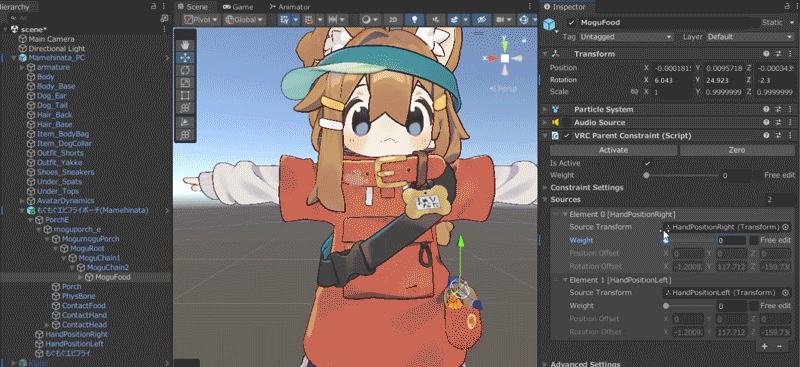Screen dimensions: 800x367
Task: Toggle the Is Active checkbox
Action: (x=647, y=163)
